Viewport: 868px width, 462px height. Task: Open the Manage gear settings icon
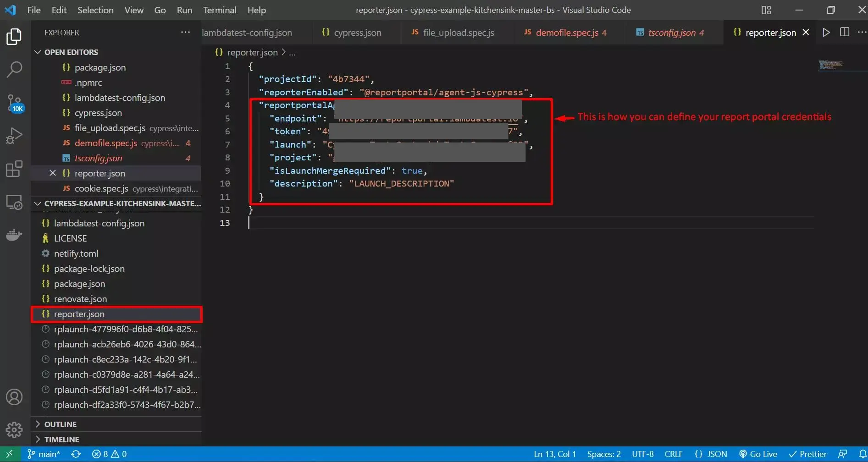pos(14,429)
